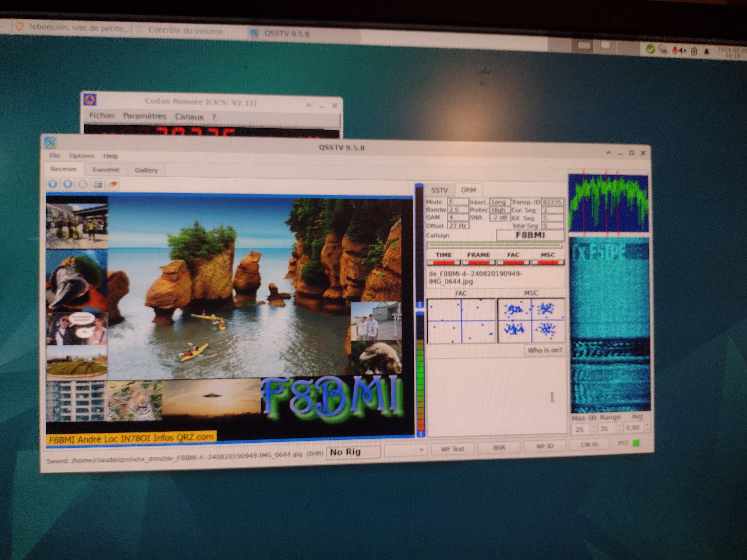Open the empty dropdown beside No Rig
This screenshot has width=747, height=560.
point(406,450)
